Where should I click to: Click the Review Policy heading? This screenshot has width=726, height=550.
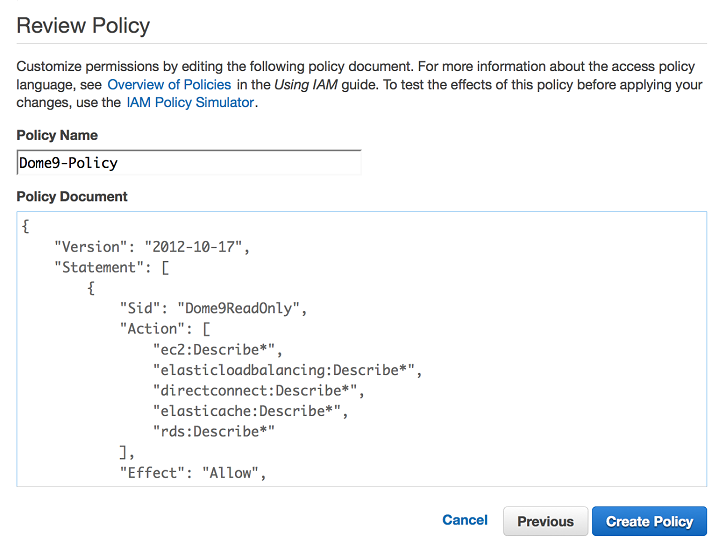click(83, 25)
